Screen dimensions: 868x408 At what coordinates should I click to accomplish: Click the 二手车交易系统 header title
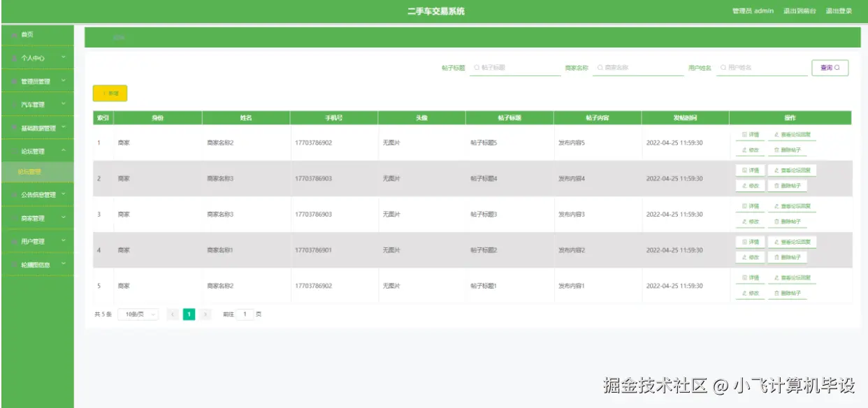click(435, 11)
